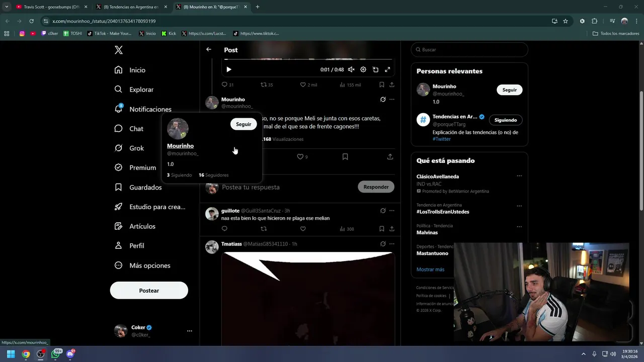Open Explorar in sidebar
Viewport: 644px width, 362px height.
(x=134, y=89)
